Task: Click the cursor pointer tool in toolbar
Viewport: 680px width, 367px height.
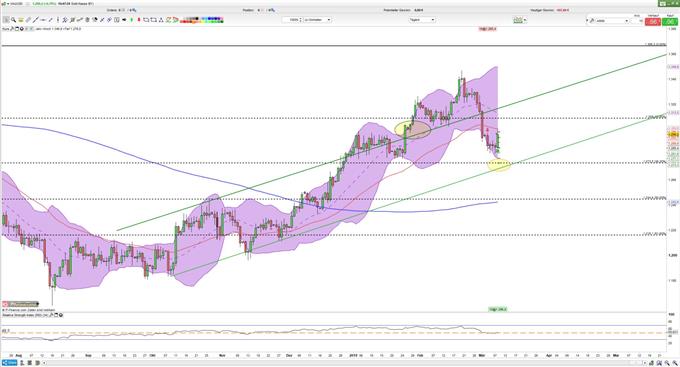Action: point(6,20)
